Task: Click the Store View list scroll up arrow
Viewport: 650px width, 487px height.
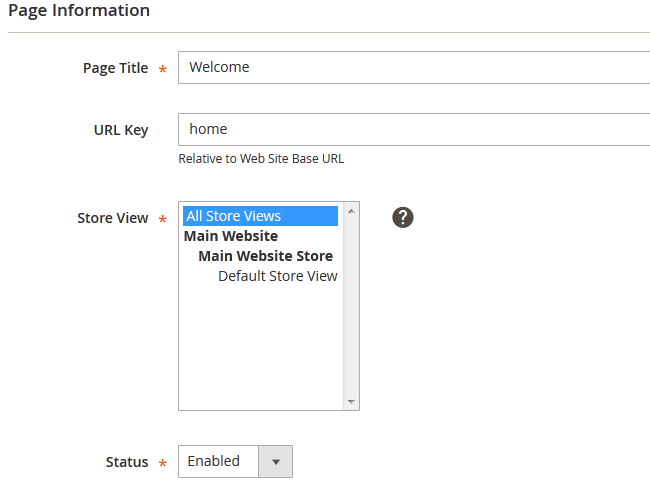Action: point(351,211)
